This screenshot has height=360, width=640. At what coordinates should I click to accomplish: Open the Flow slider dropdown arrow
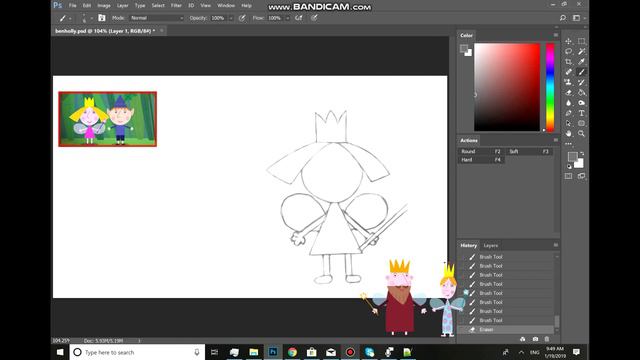[x=287, y=18]
